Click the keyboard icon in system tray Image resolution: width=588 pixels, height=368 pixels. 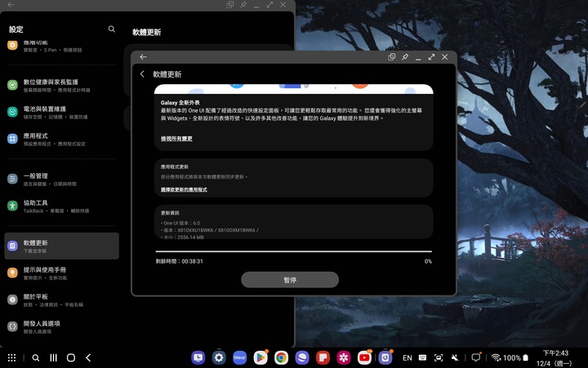pos(423,358)
